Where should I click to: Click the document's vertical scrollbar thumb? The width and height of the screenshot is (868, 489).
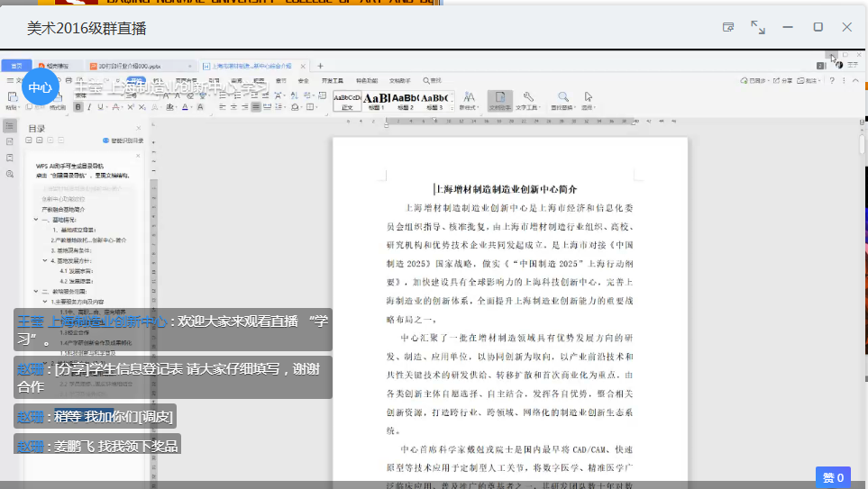coord(862,144)
